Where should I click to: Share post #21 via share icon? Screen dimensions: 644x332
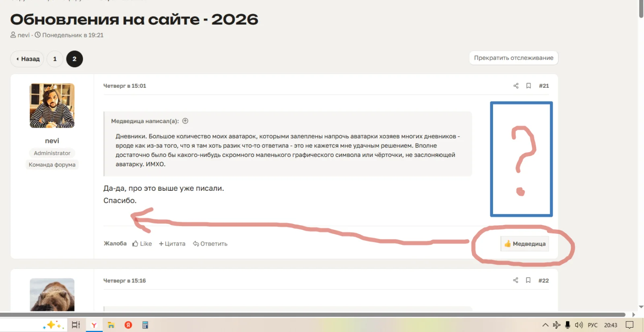(516, 86)
